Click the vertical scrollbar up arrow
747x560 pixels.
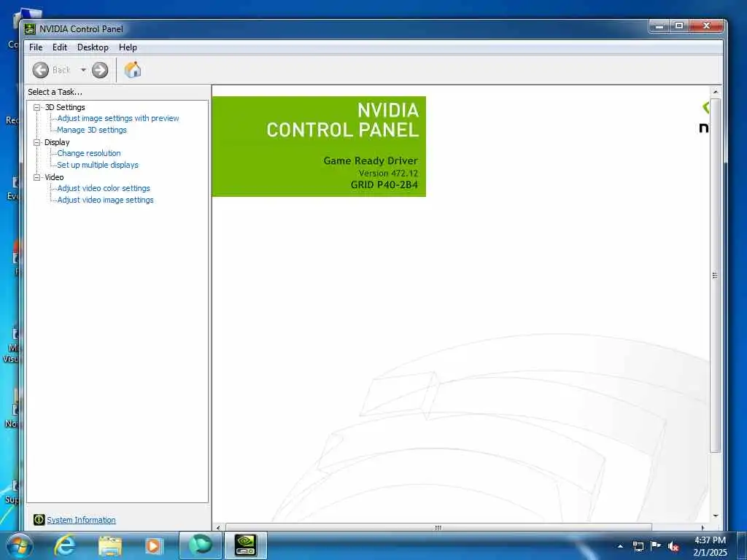tap(715, 91)
